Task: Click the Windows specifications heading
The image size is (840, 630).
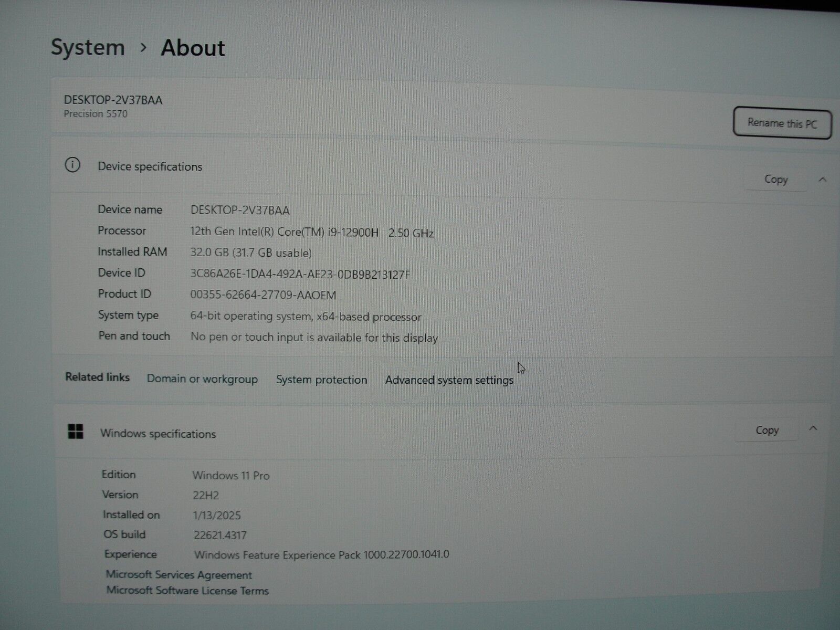Action: click(158, 434)
